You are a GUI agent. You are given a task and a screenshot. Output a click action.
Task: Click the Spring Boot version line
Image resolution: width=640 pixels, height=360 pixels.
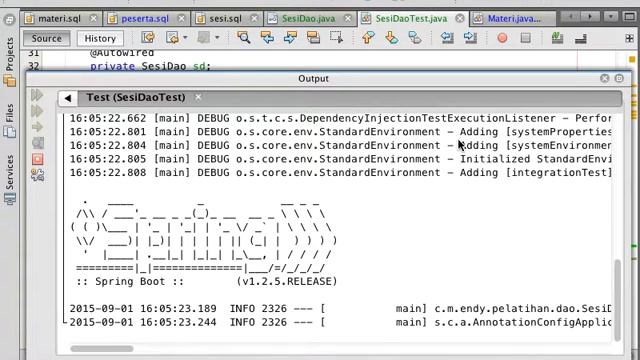coord(207,282)
